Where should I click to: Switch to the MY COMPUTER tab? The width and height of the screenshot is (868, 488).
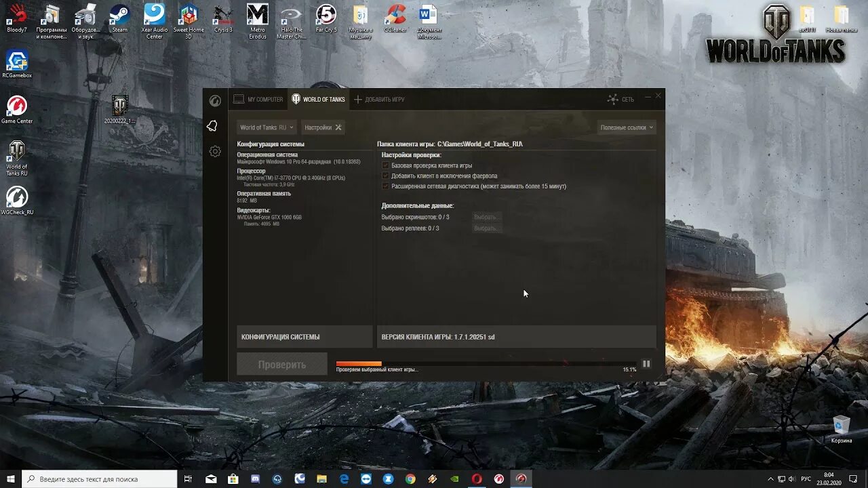[258, 100]
